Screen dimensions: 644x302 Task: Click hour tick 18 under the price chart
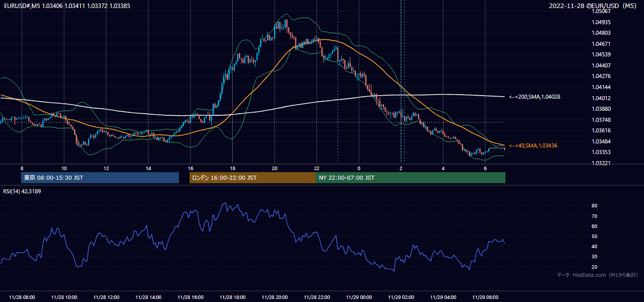(x=232, y=168)
